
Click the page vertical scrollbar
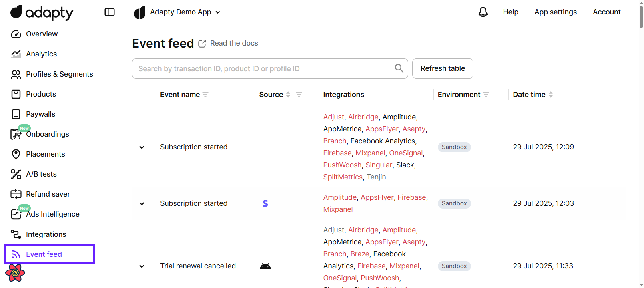click(x=641, y=16)
